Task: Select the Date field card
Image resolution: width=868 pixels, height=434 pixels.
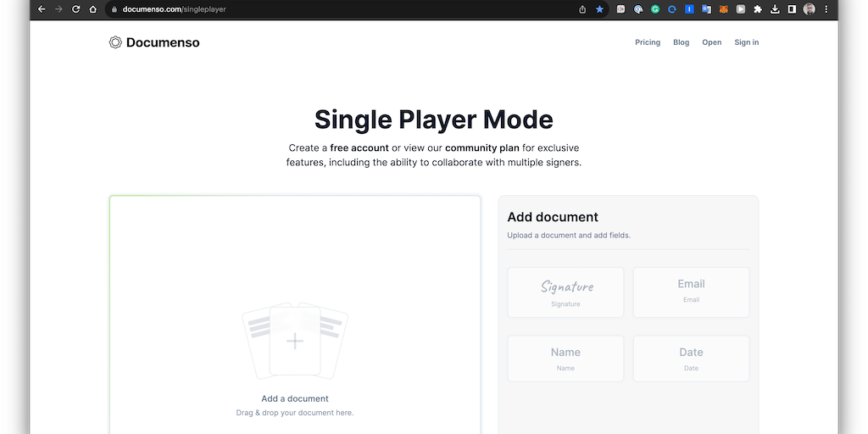Action: point(692,359)
